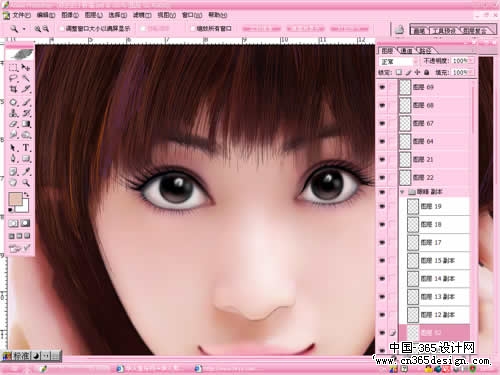Click the zoom in button in options bar

pos(38,29)
